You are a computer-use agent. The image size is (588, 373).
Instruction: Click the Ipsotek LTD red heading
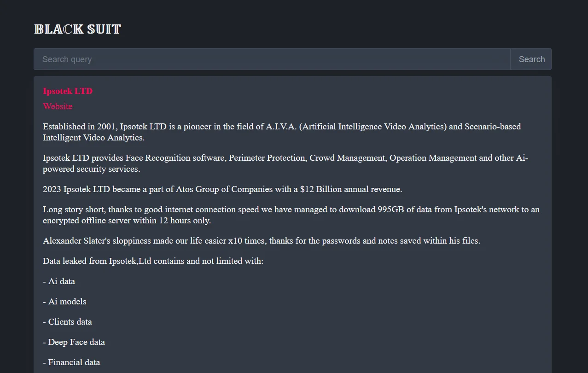67,91
